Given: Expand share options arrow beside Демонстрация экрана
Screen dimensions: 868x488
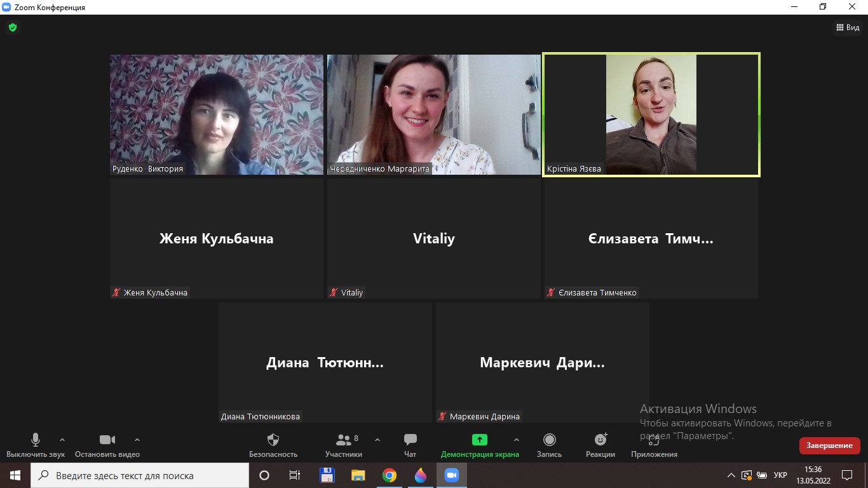Looking at the screenshot, I should [516, 440].
